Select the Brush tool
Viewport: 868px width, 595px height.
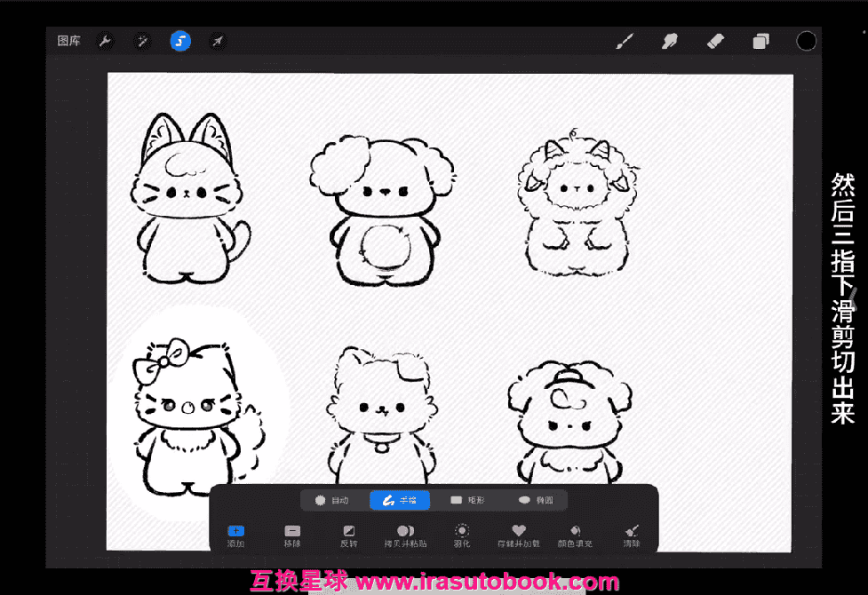(x=625, y=41)
